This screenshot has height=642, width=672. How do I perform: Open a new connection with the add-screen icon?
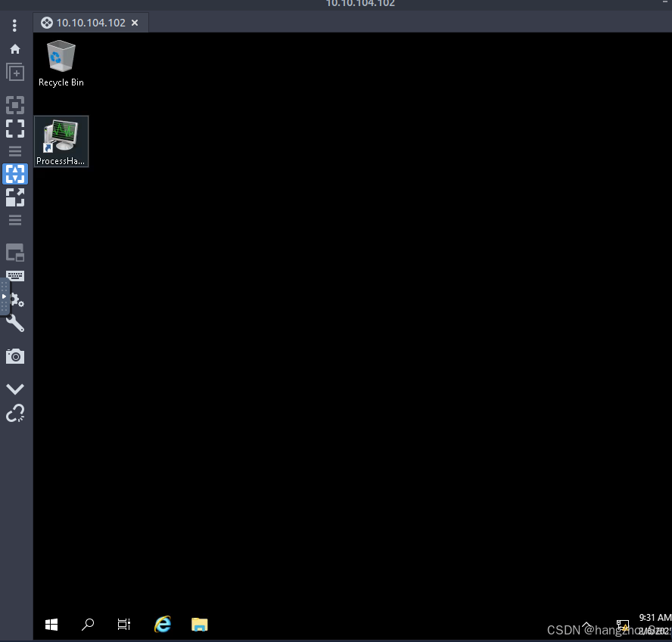(x=15, y=72)
